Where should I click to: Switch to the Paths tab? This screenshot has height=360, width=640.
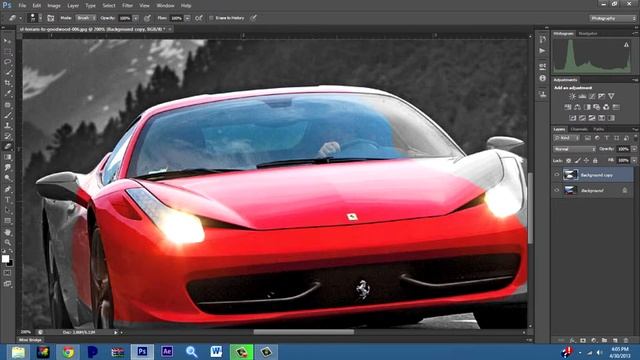(598, 129)
